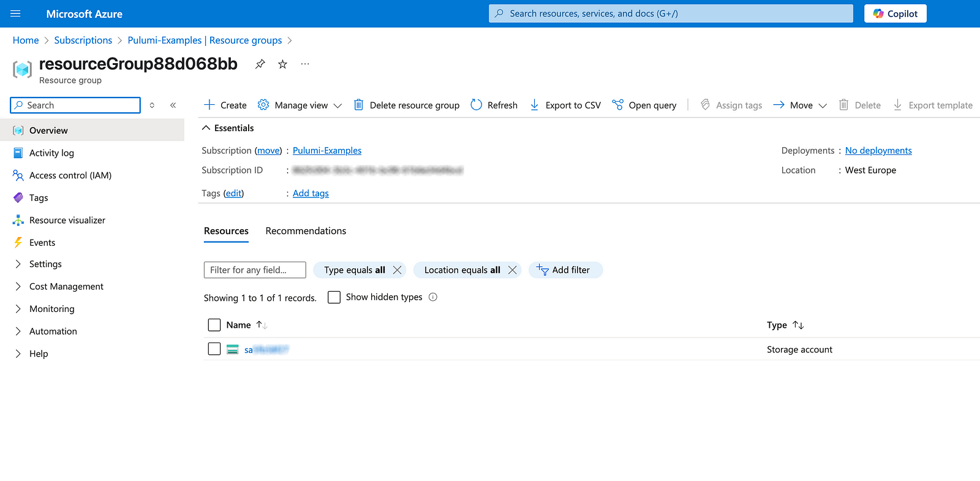This screenshot has width=980, height=481.
Task: Focus the global search resources box
Action: [671, 13]
